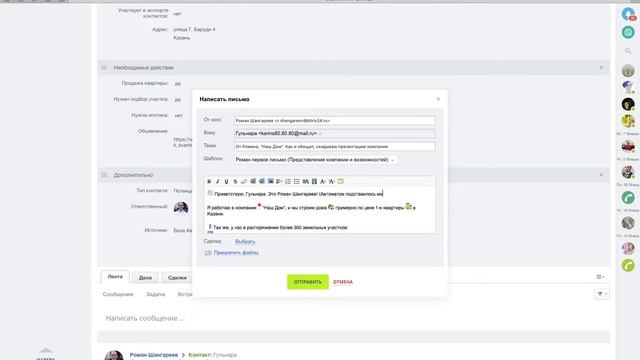Click the Дополнительно section drag handle
The height and width of the screenshot is (360, 640).
tap(104, 175)
